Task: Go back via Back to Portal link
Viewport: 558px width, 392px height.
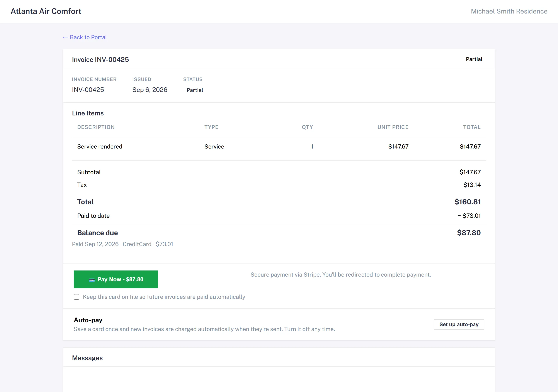Action: (x=85, y=37)
